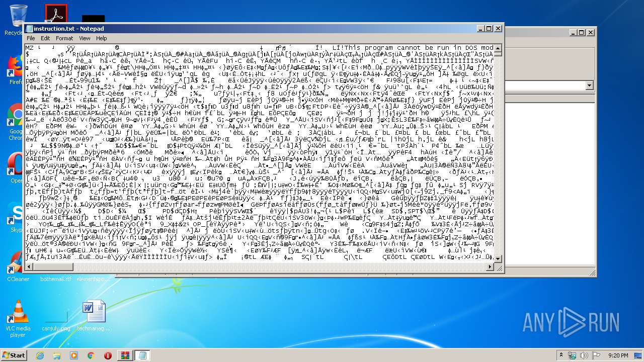Launch Opera from the taskbar
The image size is (644, 362).
tap(108, 355)
